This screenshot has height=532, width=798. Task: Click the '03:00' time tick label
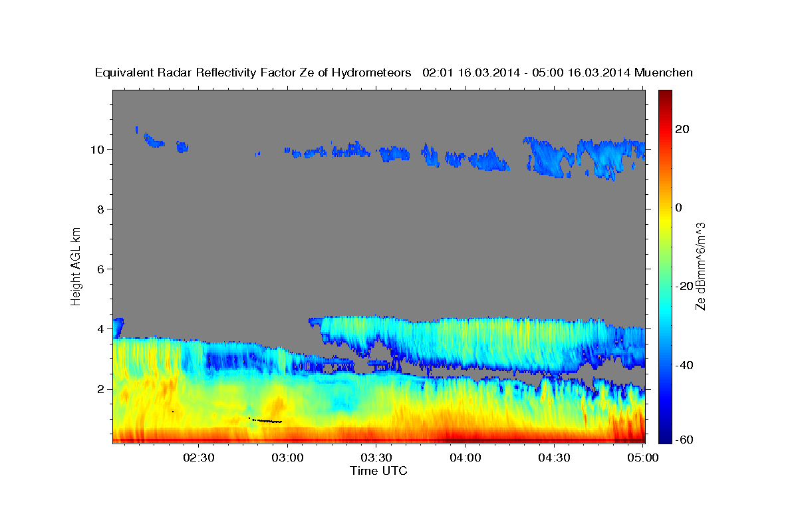[288, 458]
